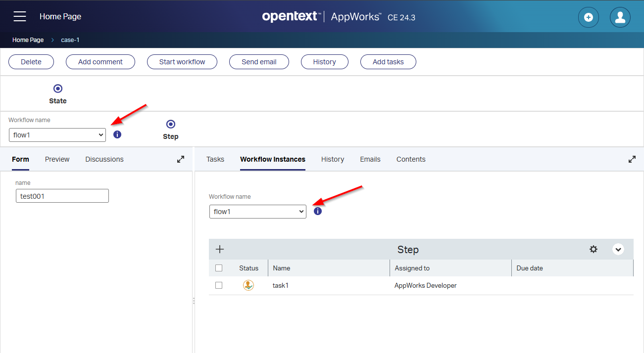Click the task1 status icon
The image size is (644, 353).
pyautogui.click(x=248, y=285)
